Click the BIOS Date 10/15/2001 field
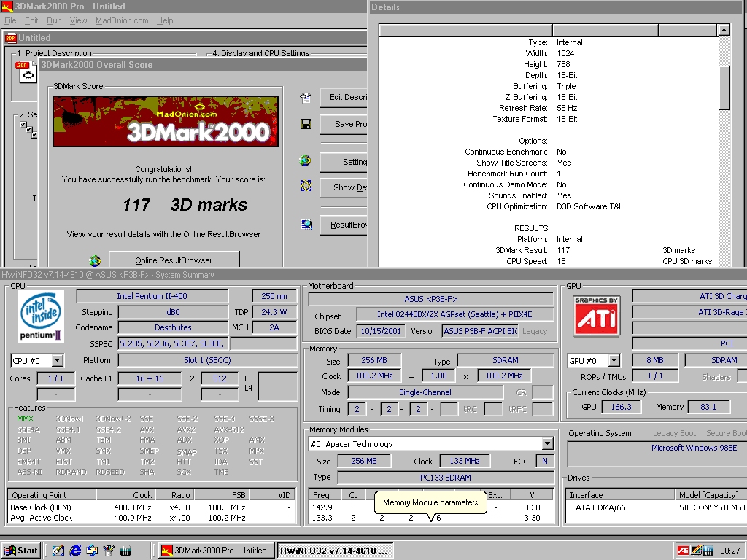 pos(381,331)
